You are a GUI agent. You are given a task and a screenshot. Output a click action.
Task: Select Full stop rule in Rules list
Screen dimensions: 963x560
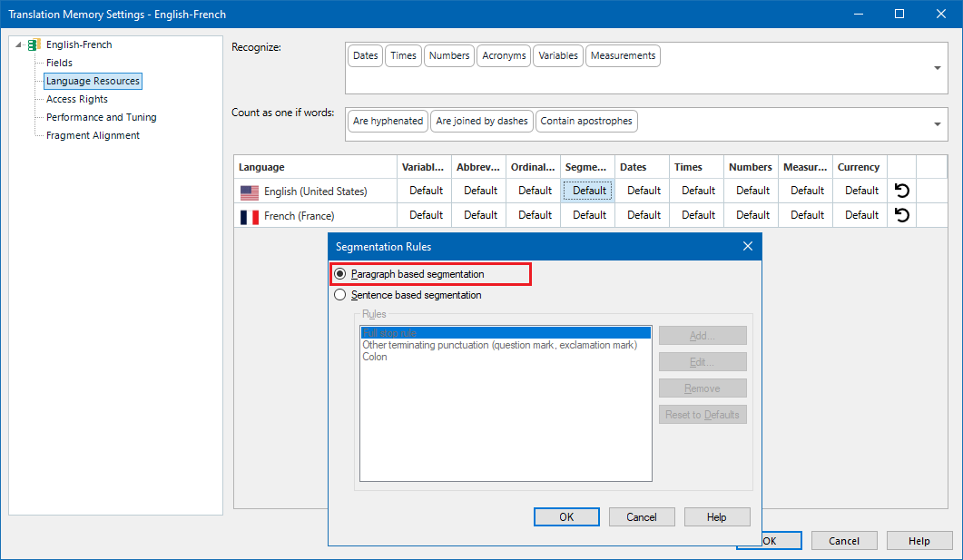[506, 333]
